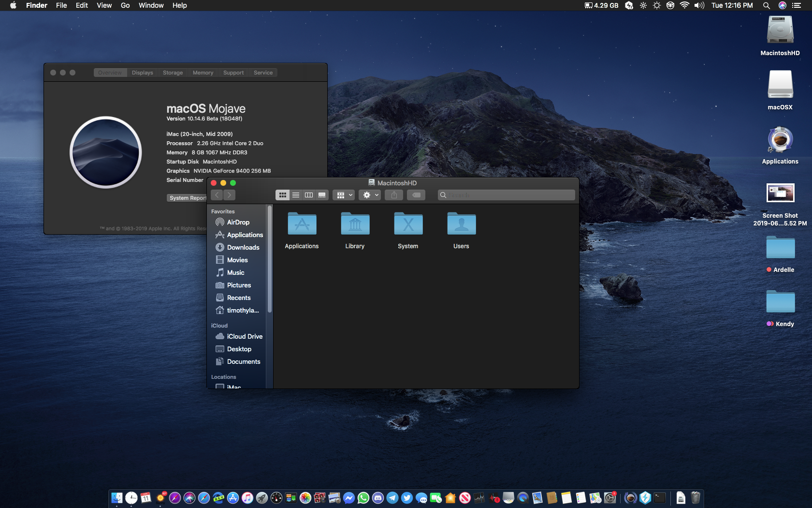
Task: Open the Library folder in Finder window
Action: (355, 224)
